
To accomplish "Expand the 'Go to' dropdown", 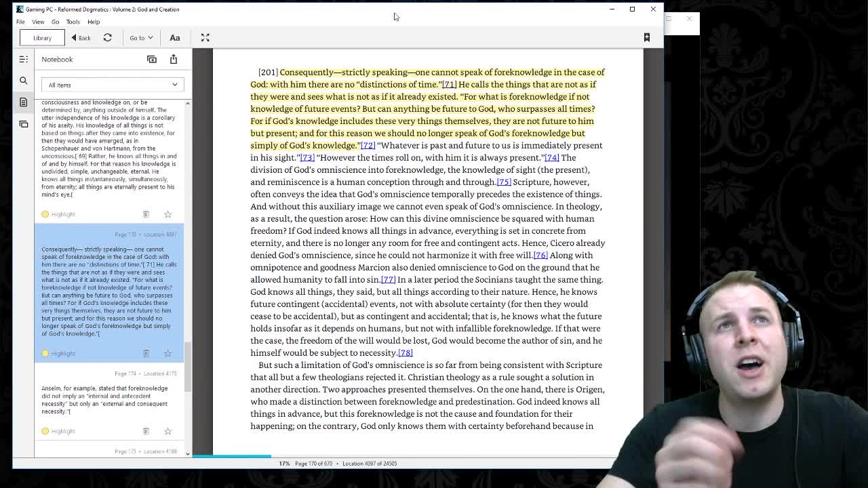I will coord(141,38).
